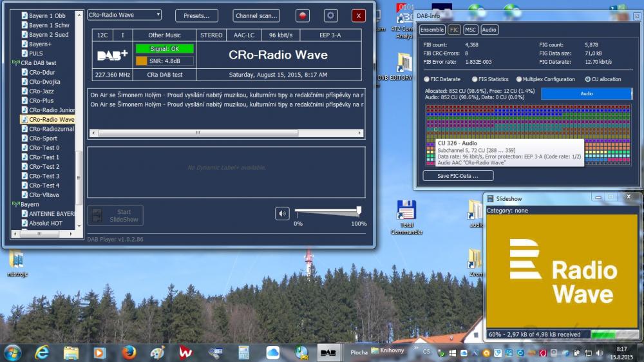644x362 pixels.
Task: Switch to FIC tab in DAB-Info
Action: (454, 30)
